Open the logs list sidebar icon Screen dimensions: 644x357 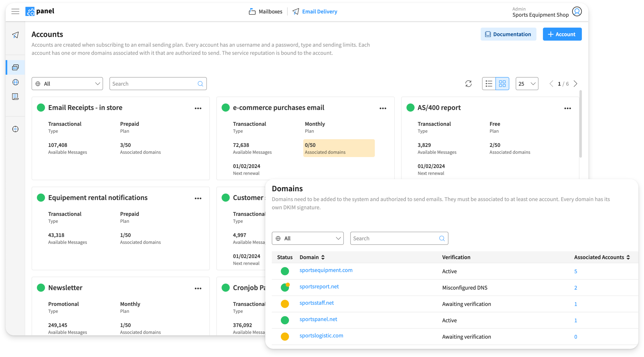tap(15, 97)
